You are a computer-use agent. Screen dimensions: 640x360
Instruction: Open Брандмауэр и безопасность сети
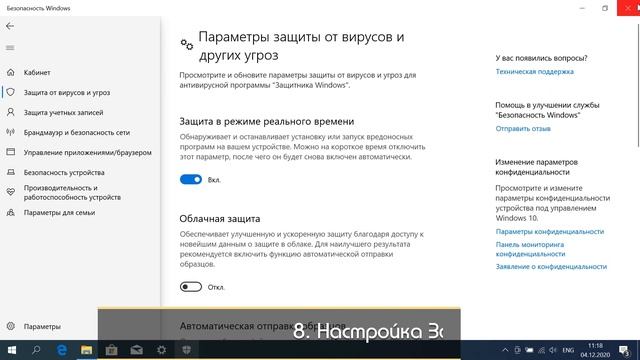pyautogui.click(x=77, y=132)
